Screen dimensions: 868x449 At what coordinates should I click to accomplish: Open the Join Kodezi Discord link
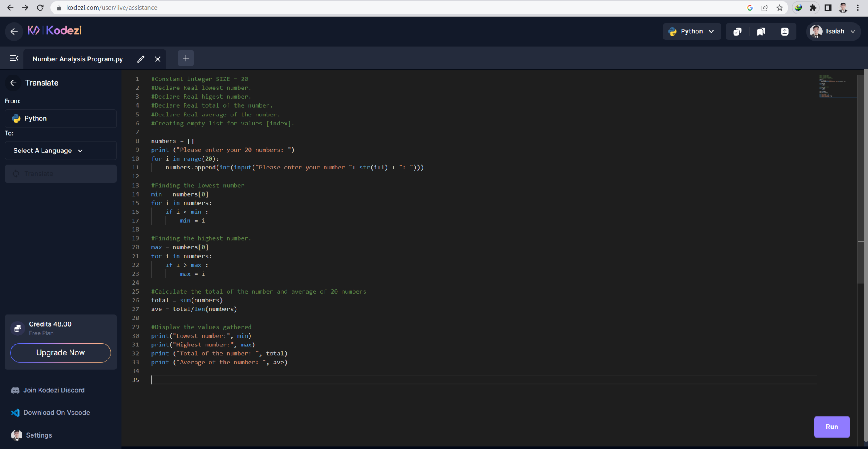(53, 390)
